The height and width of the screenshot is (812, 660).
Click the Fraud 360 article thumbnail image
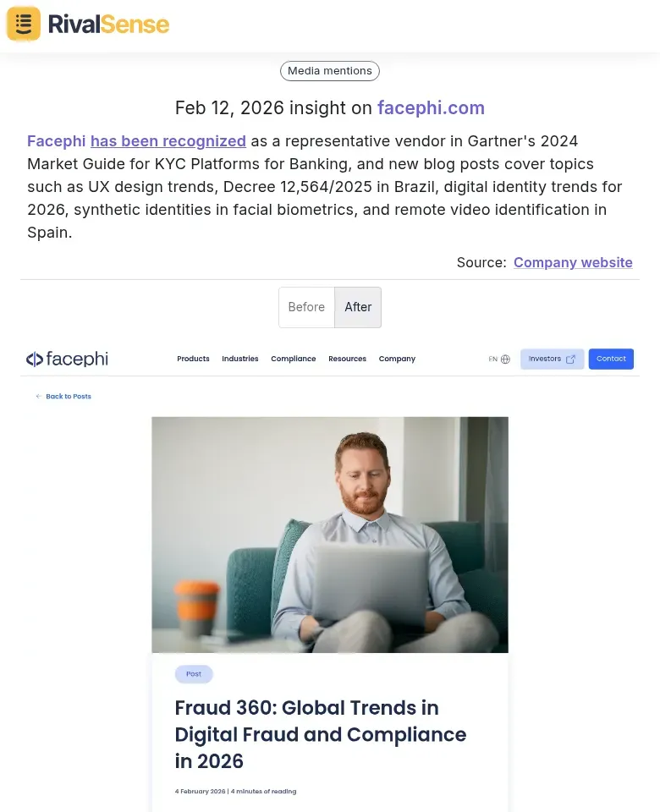330,534
